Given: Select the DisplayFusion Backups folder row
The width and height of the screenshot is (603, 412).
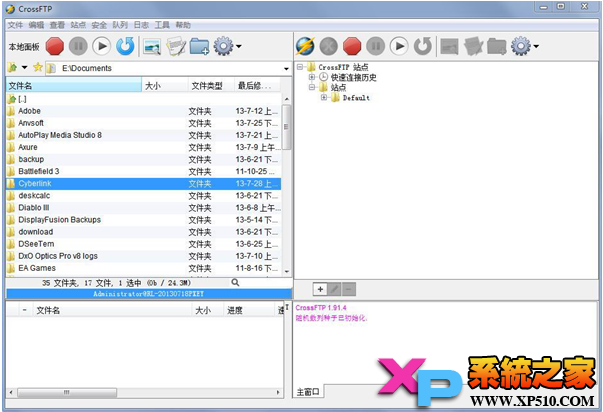Looking at the screenshot, I should tap(143, 220).
